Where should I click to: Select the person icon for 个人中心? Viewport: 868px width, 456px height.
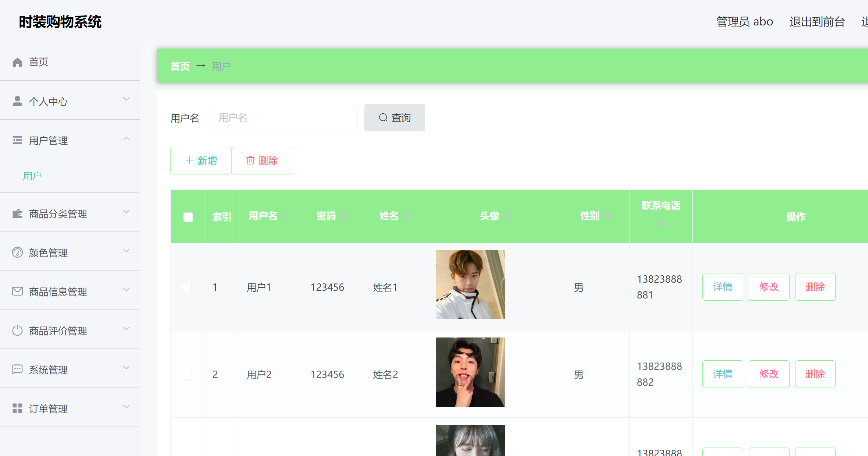[x=17, y=100]
